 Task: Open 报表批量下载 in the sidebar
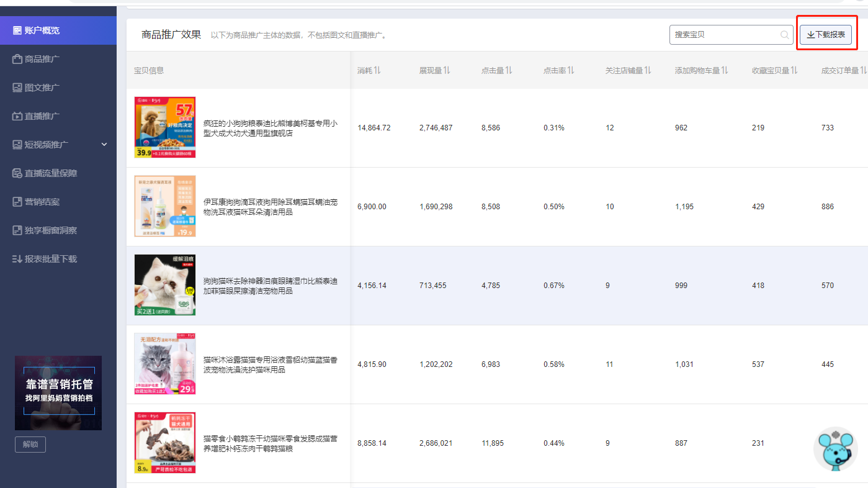click(58, 259)
